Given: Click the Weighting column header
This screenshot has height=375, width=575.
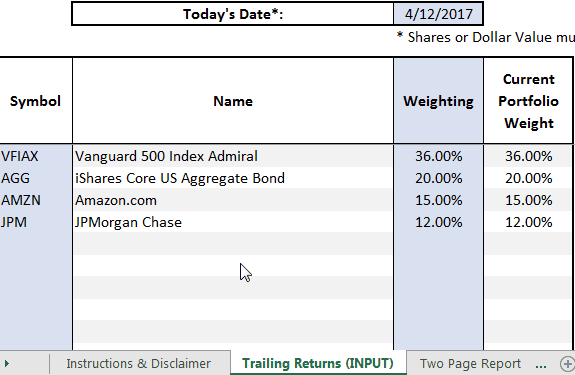Looking at the screenshot, I should pyautogui.click(x=439, y=101).
